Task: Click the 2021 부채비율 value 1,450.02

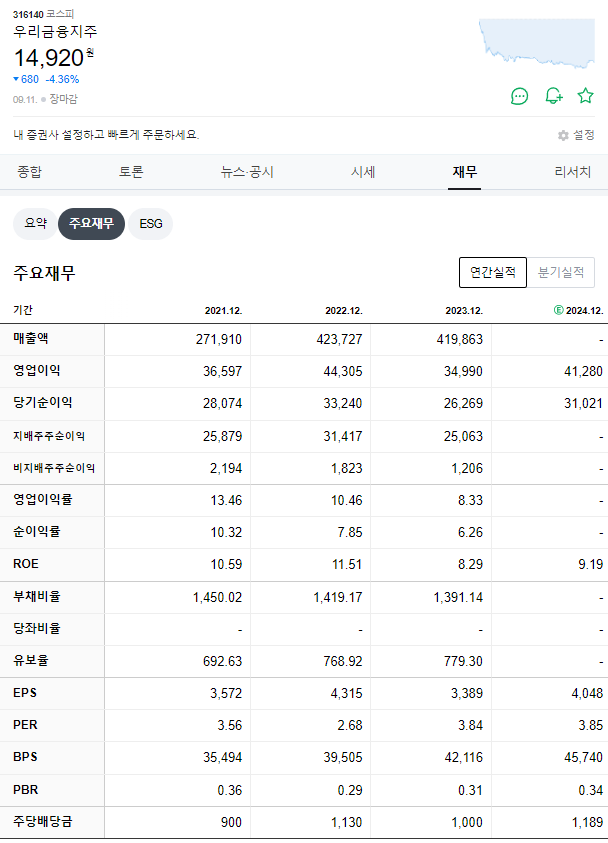Action: tap(218, 597)
